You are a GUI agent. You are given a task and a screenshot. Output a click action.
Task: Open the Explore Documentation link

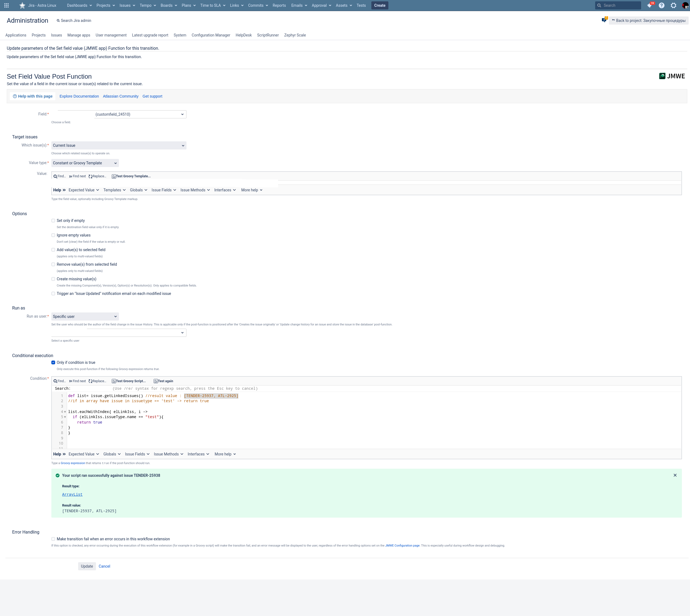click(79, 96)
